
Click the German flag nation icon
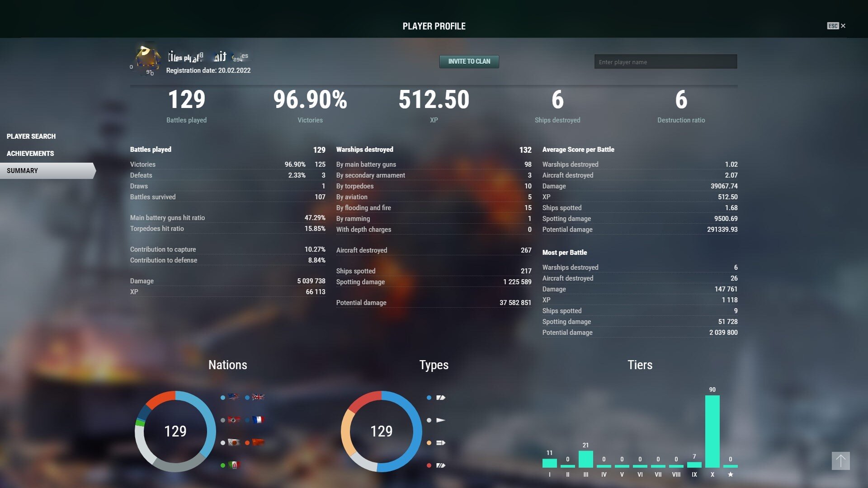click(234, 420)
